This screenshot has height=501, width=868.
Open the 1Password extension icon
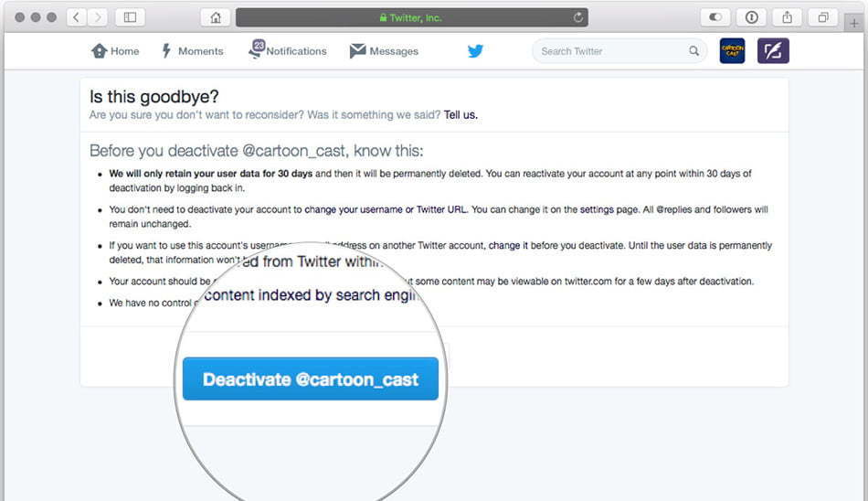(751, 17)
